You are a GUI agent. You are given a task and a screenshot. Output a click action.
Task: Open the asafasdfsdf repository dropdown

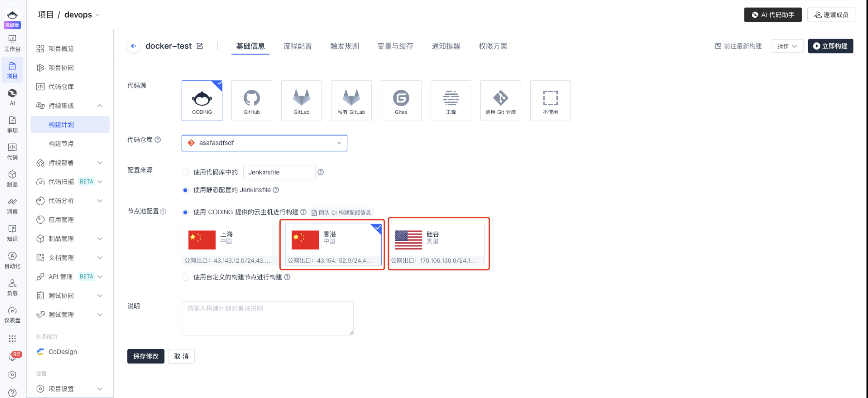[x=264, y=143]
